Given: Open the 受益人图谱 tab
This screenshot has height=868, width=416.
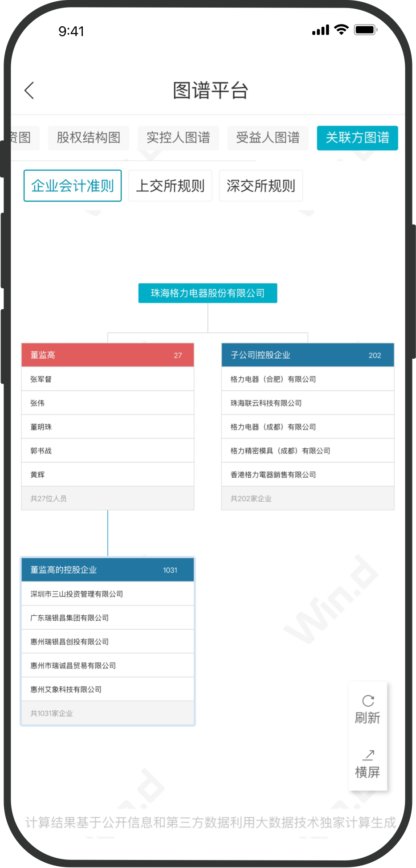Looking at the screenshot, I should [268, 138].
